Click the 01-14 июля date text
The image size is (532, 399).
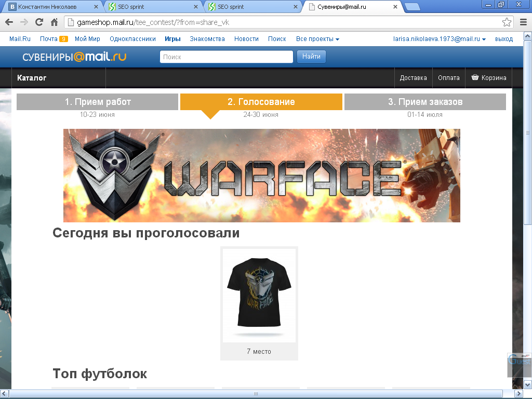[x=425, y=115]
